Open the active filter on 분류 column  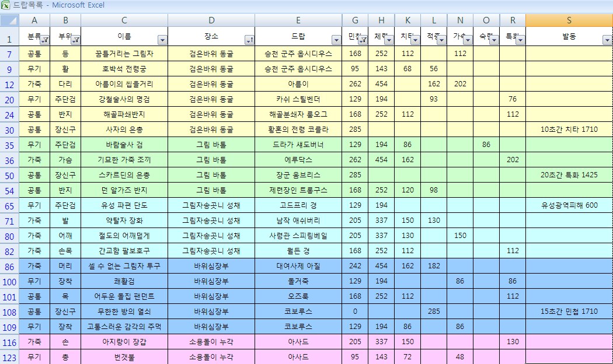(x=44, y=40)
